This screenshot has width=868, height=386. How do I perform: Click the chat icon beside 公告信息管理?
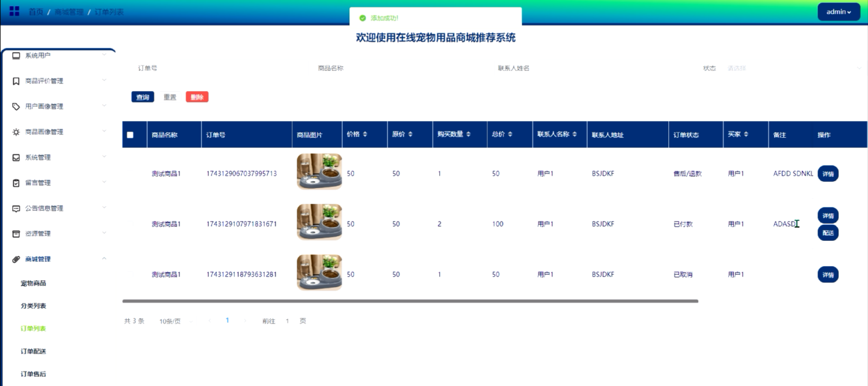click(16, 209)
